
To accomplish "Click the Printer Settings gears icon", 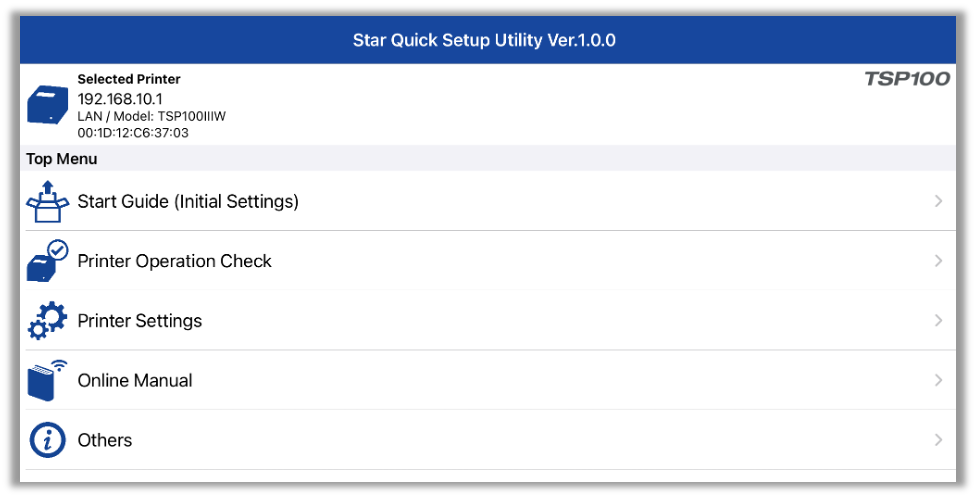I will 47,321.
